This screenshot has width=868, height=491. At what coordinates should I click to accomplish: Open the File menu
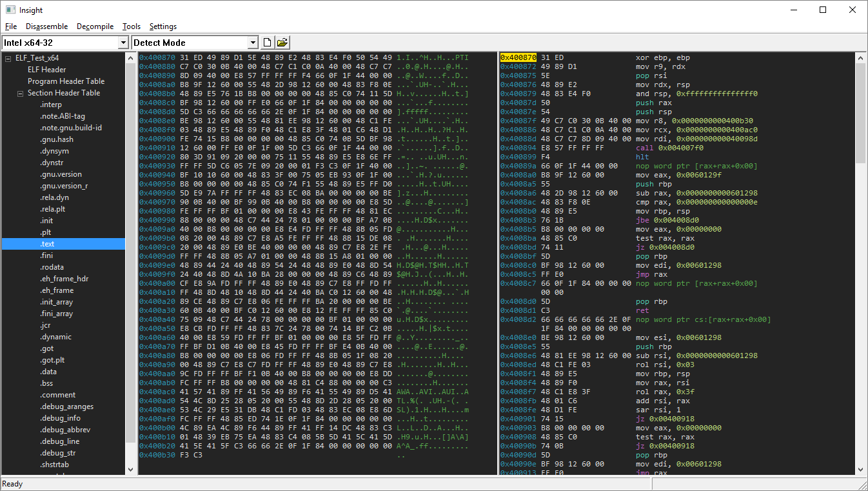point(11,26)
